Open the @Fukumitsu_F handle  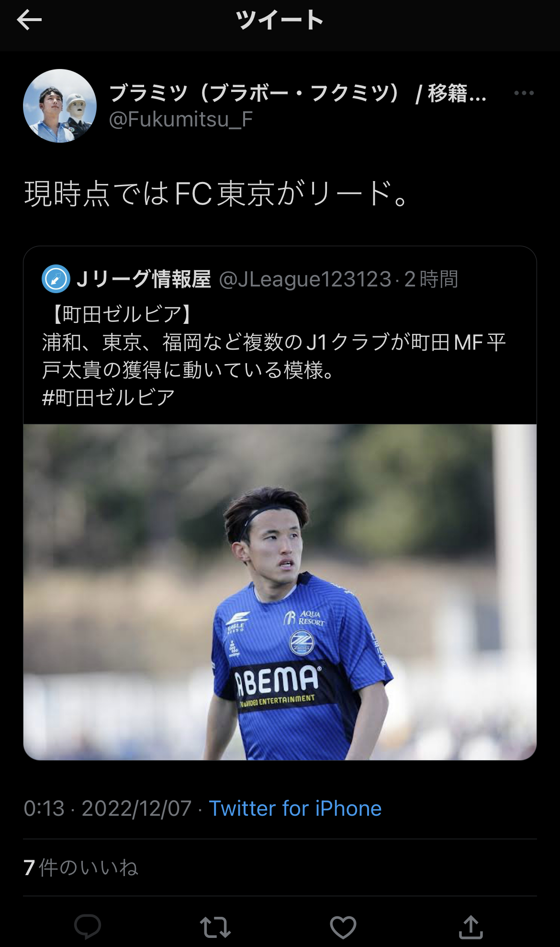point(180,119)
